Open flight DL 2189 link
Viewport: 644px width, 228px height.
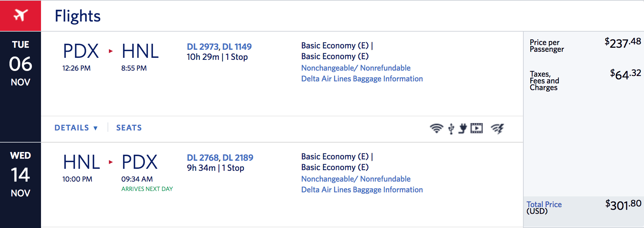pos(238,157)
